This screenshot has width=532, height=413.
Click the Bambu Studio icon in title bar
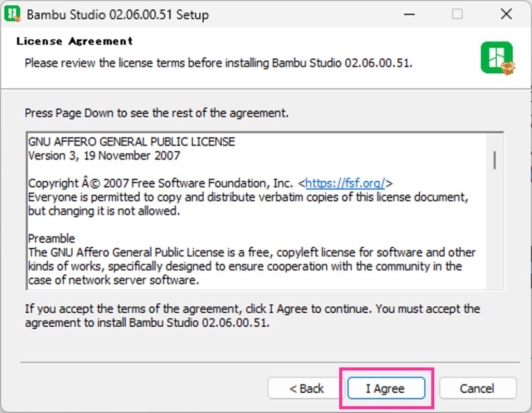click(x=12, y=14)
